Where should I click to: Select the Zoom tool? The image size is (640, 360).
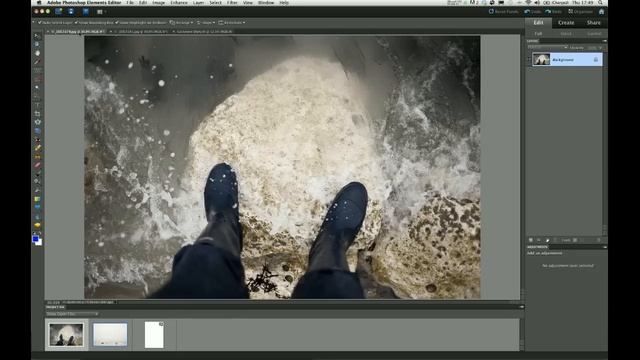click(37, 44)
